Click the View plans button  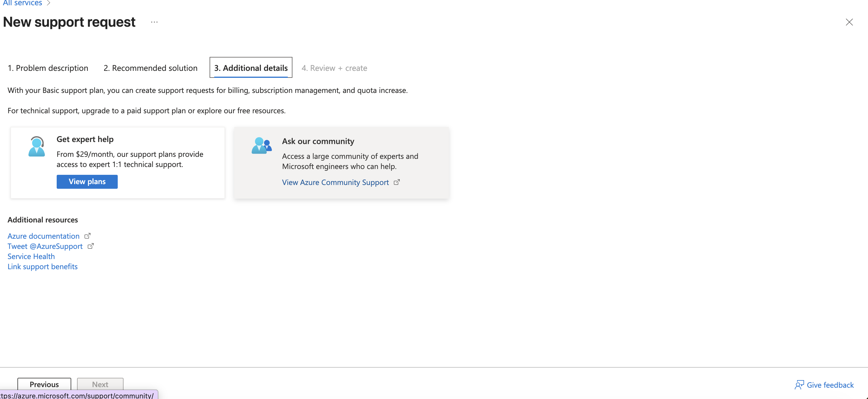click(x=87, y=181)
